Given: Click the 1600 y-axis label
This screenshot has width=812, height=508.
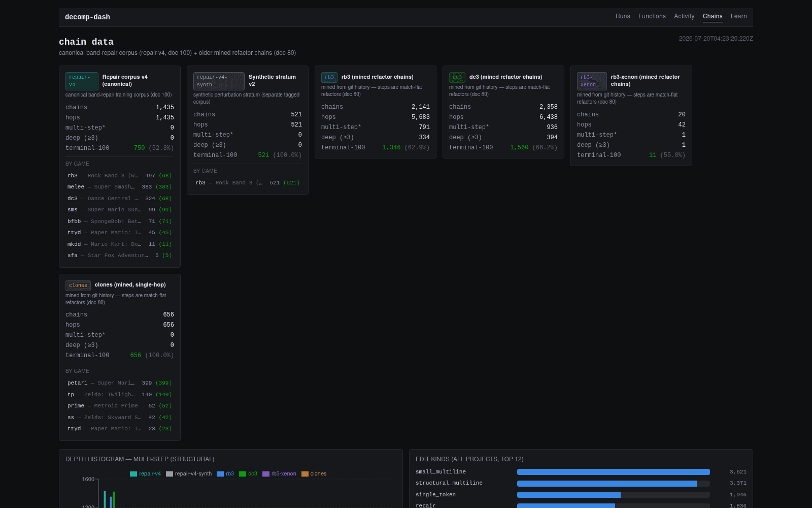Looking at the screenshot, I should [88, 479].
